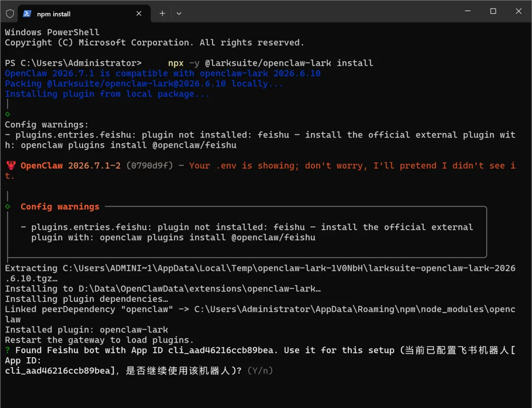Click "@larksuite/openclaw-lark install" command text
The width and height of the screenshot is (532, 408).
click(x=289, y=63)
